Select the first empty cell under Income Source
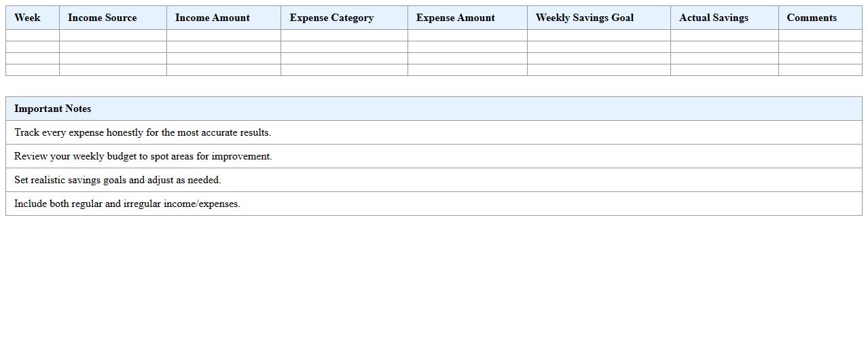The height and width of the screenshot is (340, 868). click(113, 35)
